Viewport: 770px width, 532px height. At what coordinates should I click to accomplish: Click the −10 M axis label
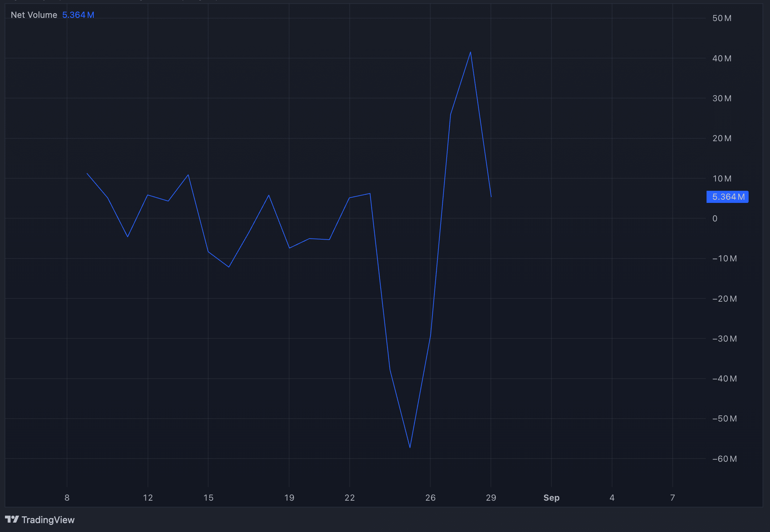pos(724,259)
